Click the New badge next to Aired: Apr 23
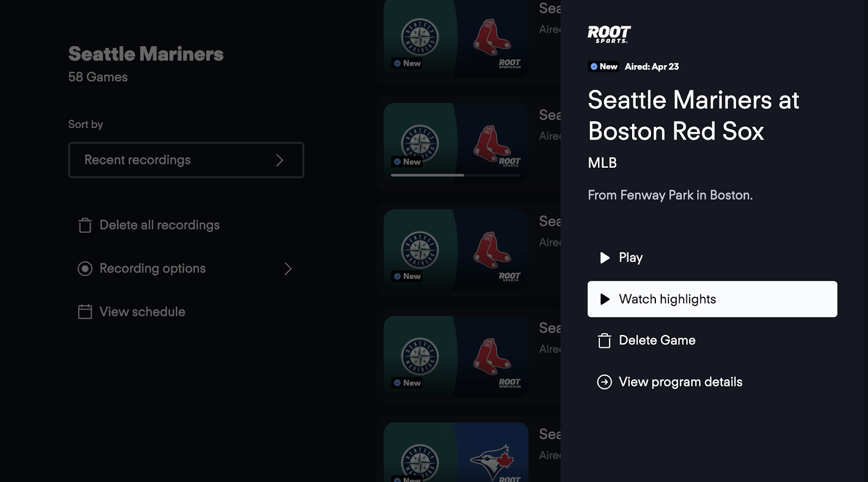Viewport: 868px width, 482px height. point(604,67)
